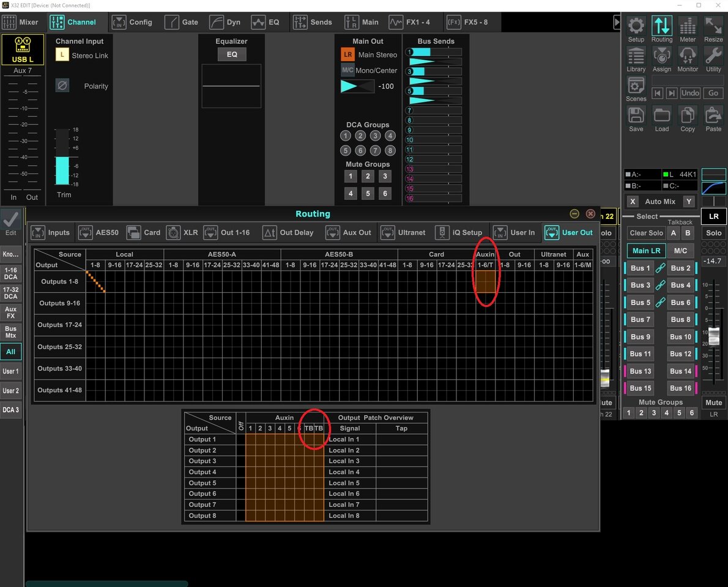
Task: Toggle the EQ on button
Action: click(232, 54)
